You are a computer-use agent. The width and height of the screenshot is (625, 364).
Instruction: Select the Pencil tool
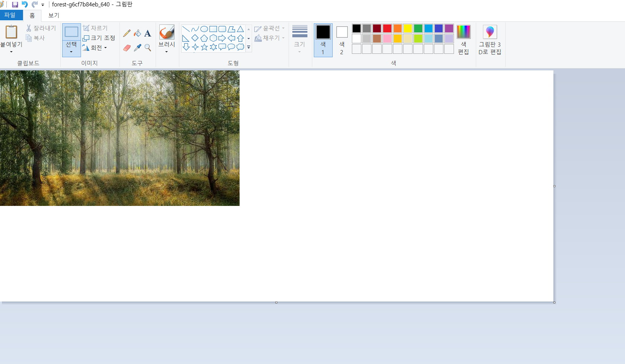[x=127, y=33]
